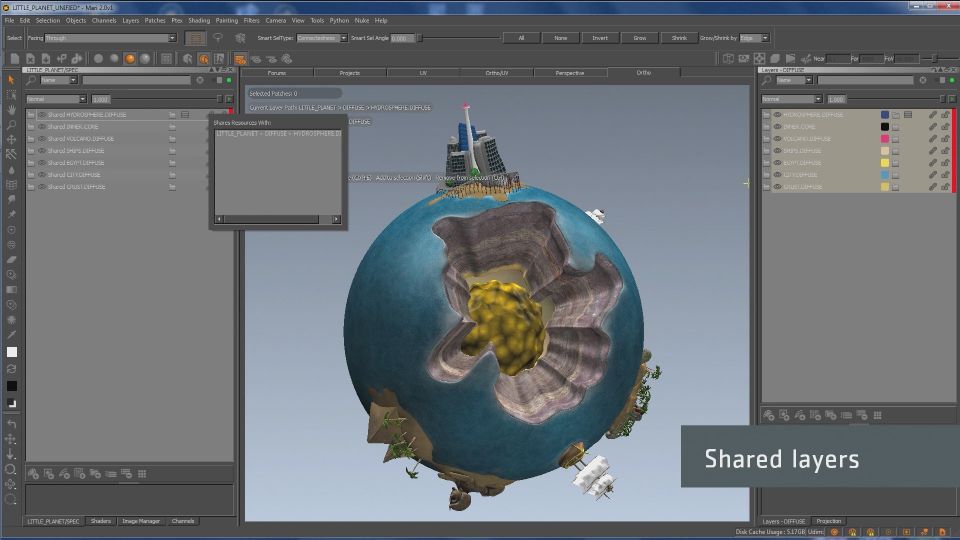Toggle eye icon for CITY.DIFFUSE layer
Screen dimensions: 960x540
778,175
